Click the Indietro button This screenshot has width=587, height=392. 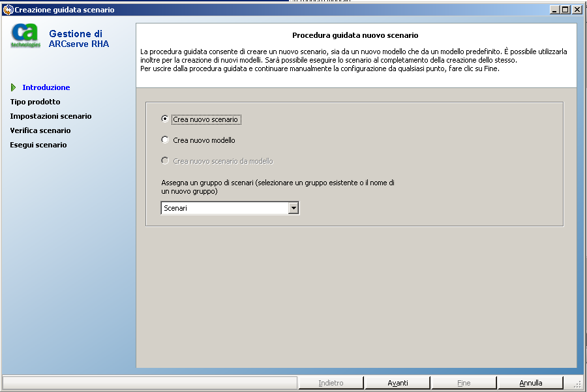click(331, 383)
